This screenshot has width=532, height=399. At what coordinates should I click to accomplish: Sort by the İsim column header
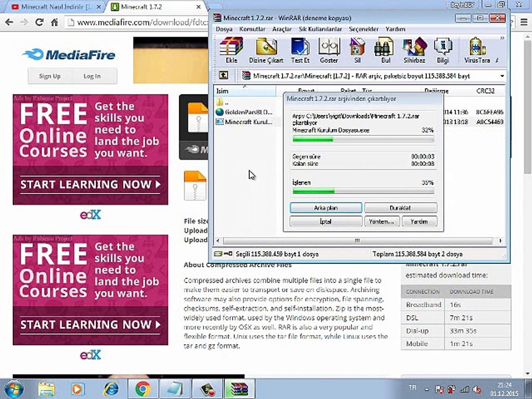[x=245, y=91]
